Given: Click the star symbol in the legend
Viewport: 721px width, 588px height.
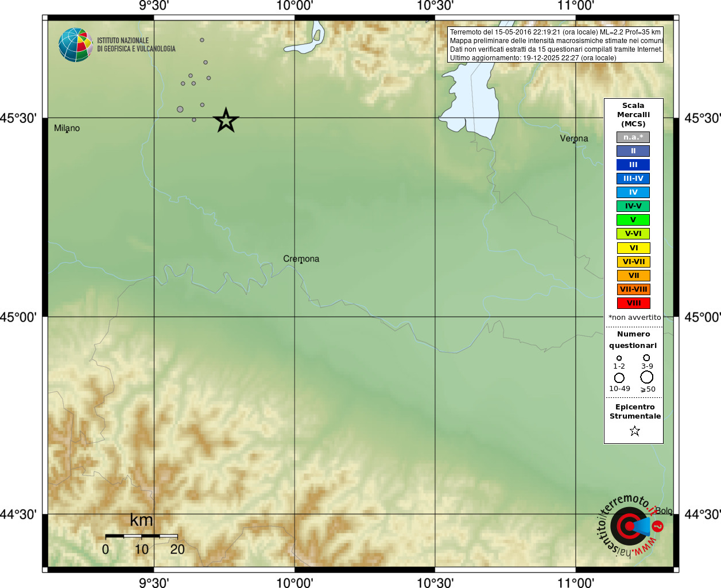Looking at the screenshot, I should 634,431.
